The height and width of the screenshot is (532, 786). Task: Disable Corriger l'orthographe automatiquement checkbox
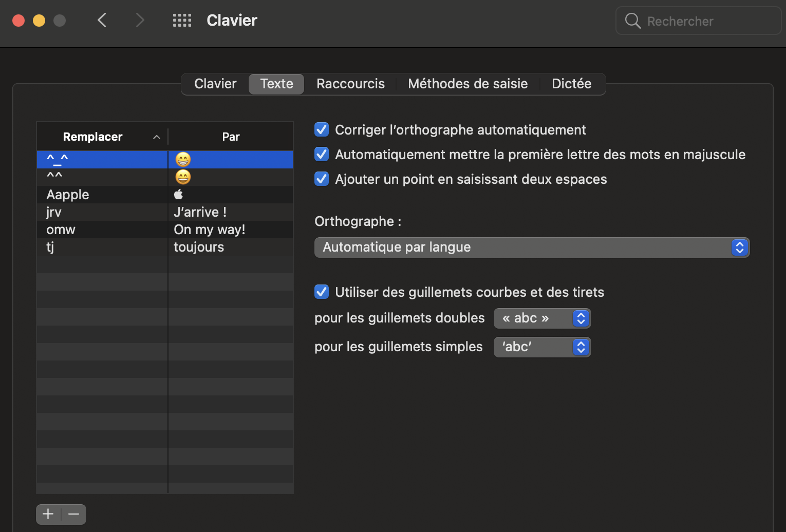point(322,129)
